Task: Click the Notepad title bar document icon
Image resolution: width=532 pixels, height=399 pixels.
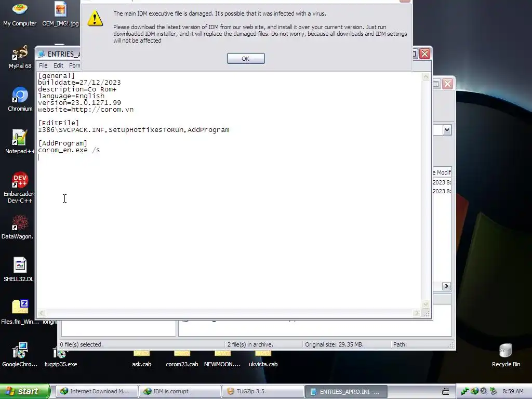Action: (x=41, y=54)
